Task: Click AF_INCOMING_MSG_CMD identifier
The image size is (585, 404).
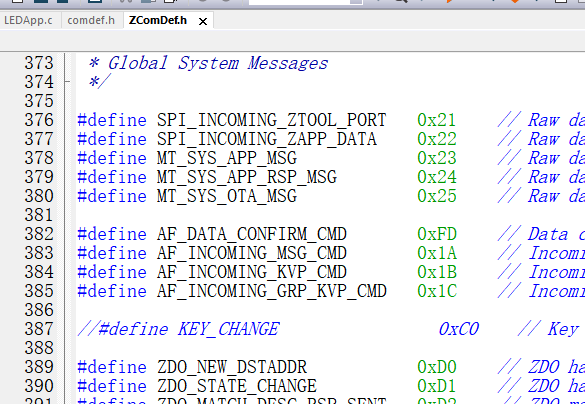Action: click(x=251, y=253)
